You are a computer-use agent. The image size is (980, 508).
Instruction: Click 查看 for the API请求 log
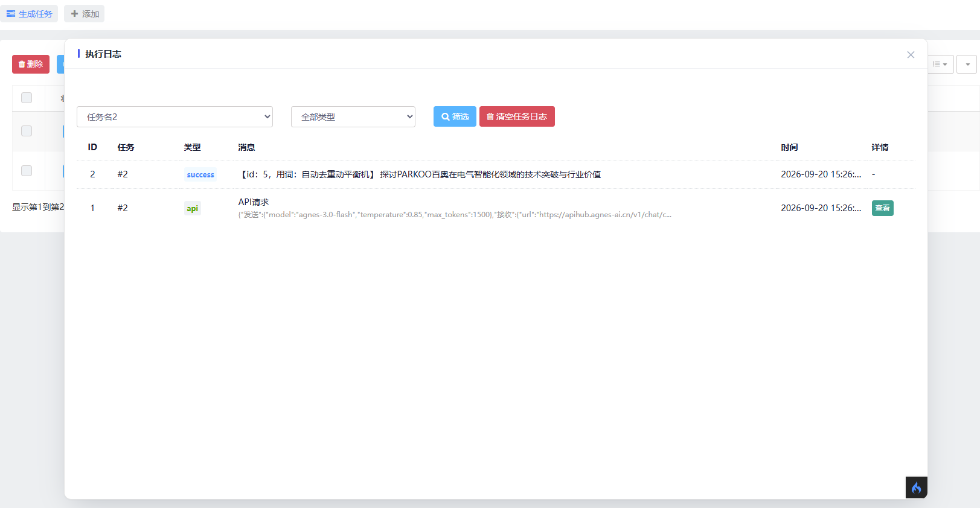tap(882, 208)
